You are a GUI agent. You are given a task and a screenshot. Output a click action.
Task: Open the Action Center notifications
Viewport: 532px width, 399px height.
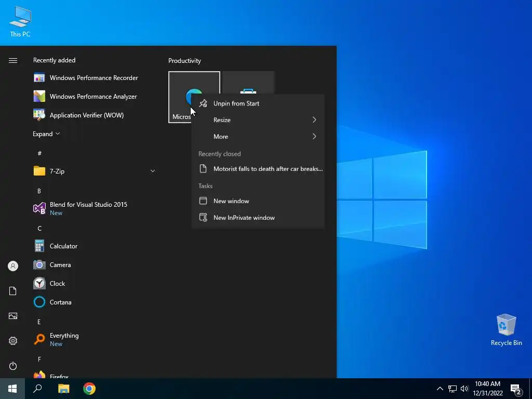pos(516,389)
